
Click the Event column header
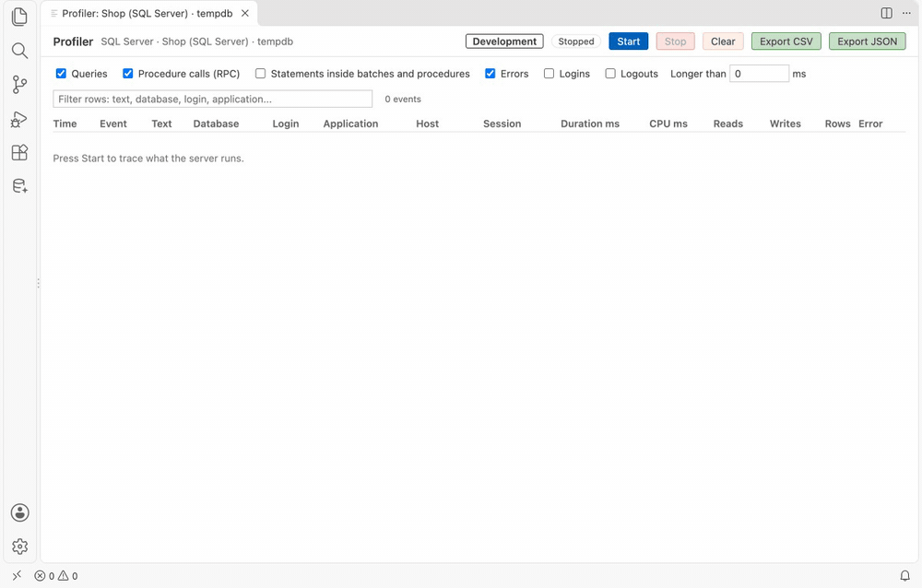pos(112,123)
